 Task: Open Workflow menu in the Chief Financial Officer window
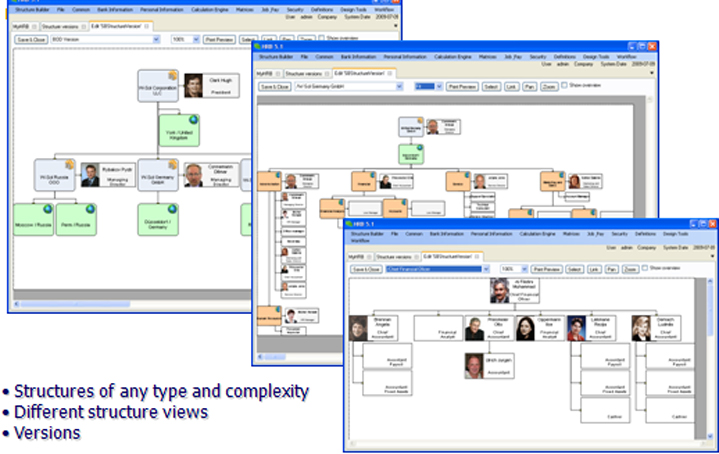pos(360,241)
